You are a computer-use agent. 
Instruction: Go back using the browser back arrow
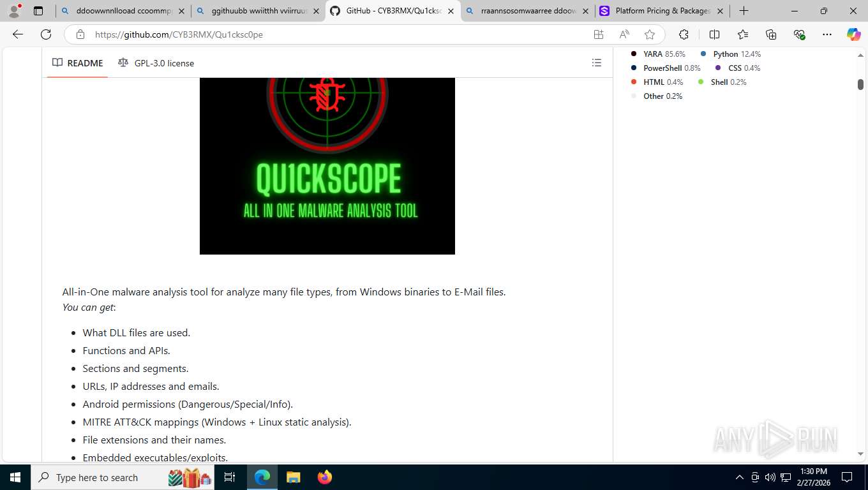18,34
